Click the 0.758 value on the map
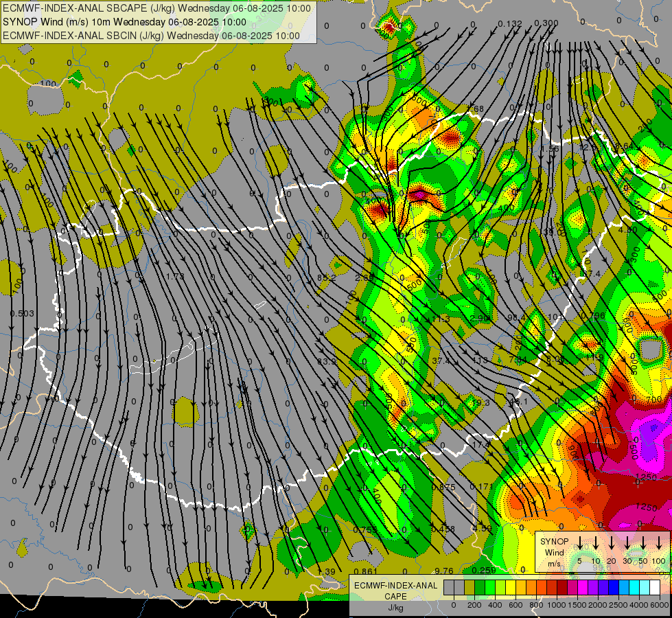The image size is (672, 618). click(365, 529)
